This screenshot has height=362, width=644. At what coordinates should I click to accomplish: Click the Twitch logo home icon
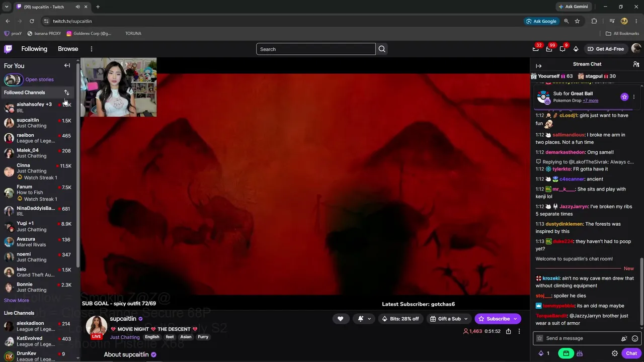(x=8, y=49)
